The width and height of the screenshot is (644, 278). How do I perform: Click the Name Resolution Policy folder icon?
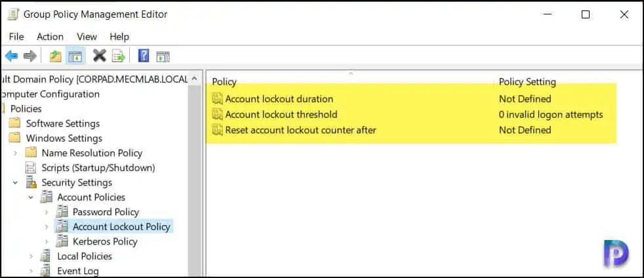point(31,153)
